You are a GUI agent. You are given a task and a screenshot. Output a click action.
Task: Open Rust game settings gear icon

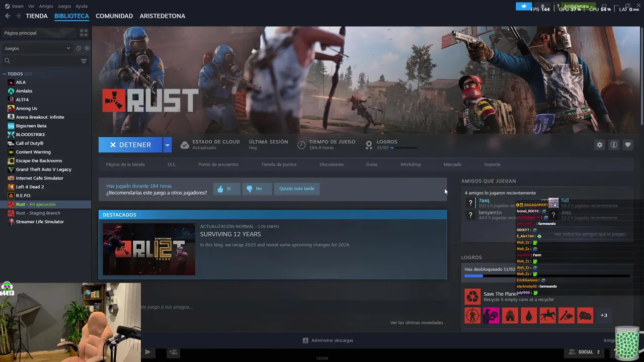tap(599, 145)
